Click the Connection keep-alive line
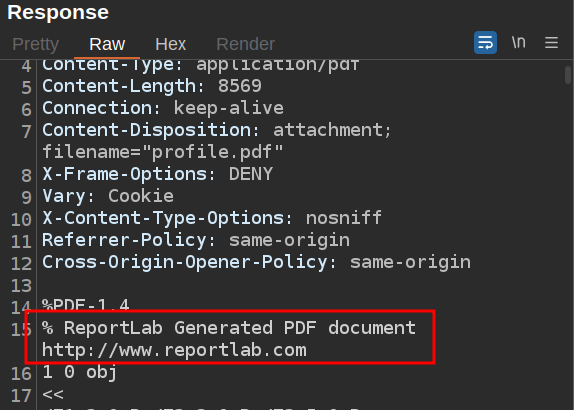This screenshot has height=410, width=574. click(x=163, y=108)
